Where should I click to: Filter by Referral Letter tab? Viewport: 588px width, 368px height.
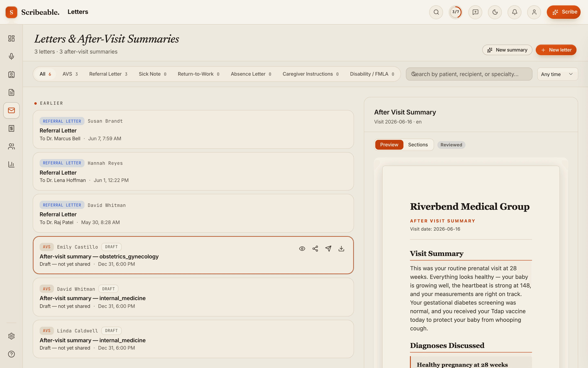coord(108,74)
